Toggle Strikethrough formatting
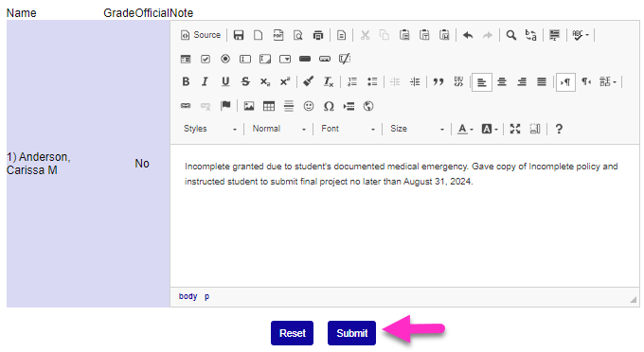Viewport: 644px width, 352px height. [x=245, y=82]
